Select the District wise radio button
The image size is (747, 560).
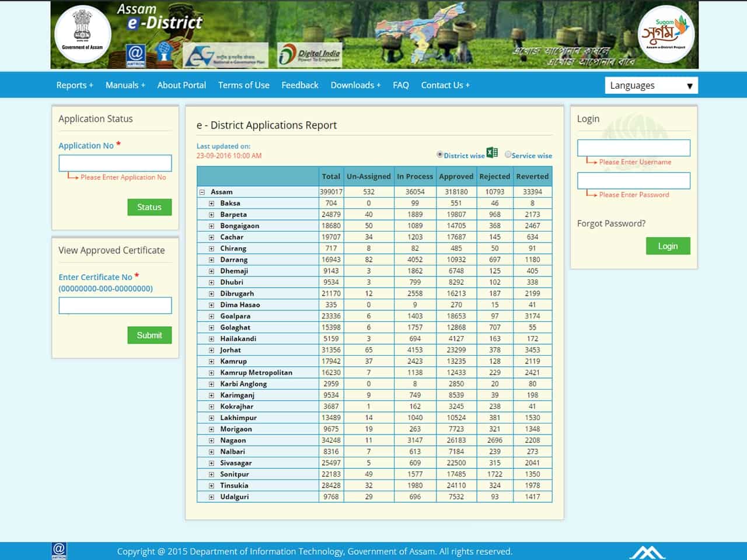[x=440, y=155]
